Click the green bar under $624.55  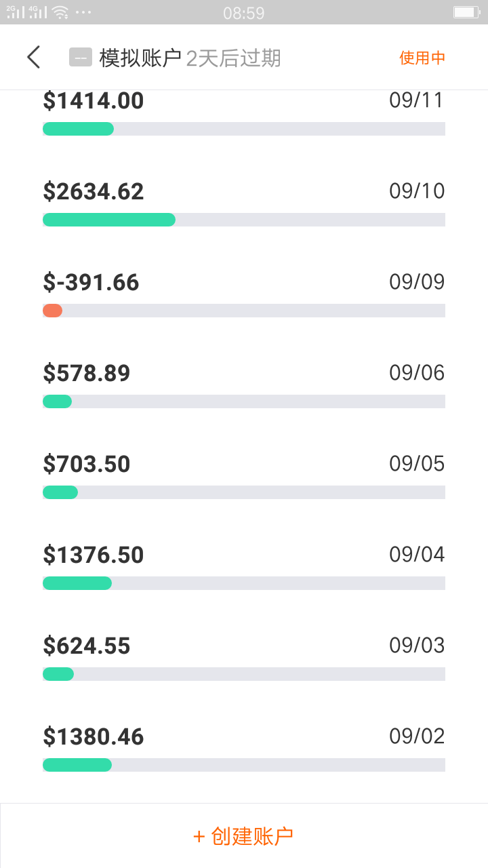[58, 674]
